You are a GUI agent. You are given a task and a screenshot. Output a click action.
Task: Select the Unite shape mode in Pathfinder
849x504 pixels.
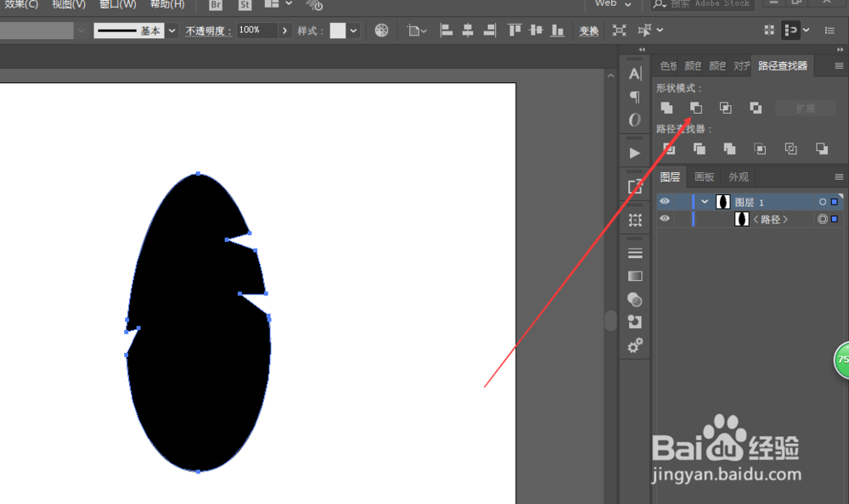[667, 108]
